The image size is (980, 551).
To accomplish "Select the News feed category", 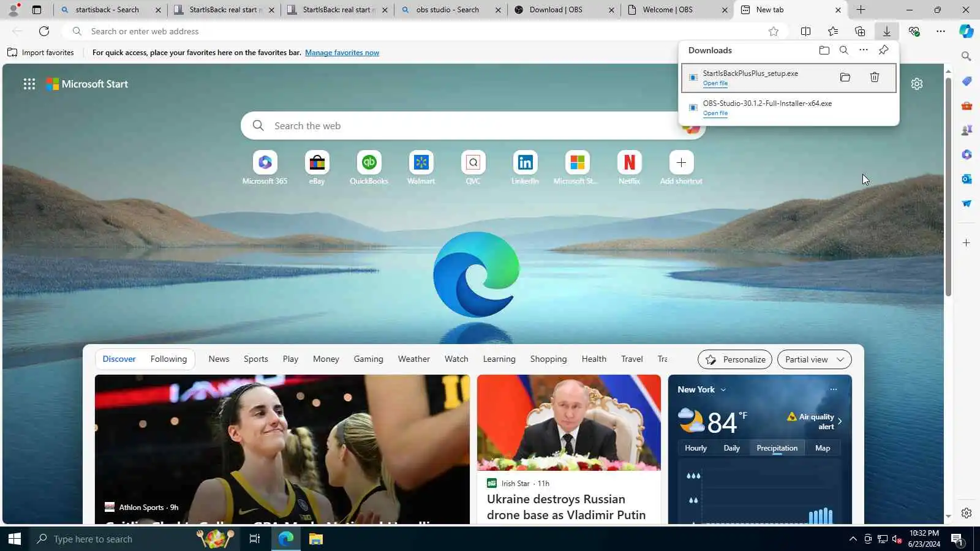I will pyautogui.click(x=219, y=359).
